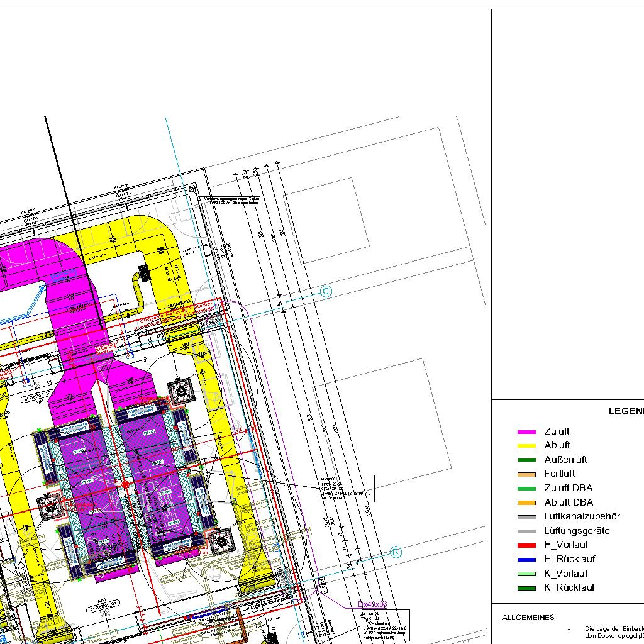The height and width of the screenshot is (644, 644).
Task: Click the ceiling diffuser right of the magenta Y-branch
Action: (x=180, y=392)
